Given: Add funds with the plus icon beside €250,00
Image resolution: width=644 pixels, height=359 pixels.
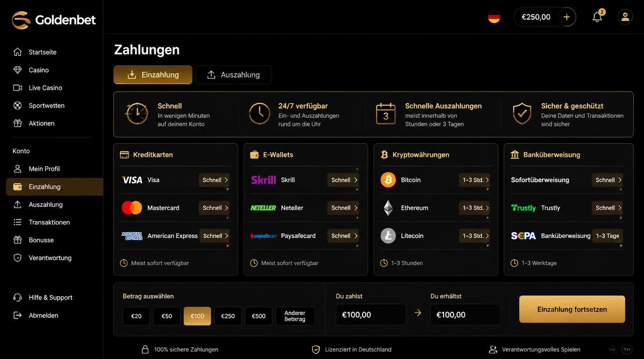Looking at the screenshot, I should click(x=566, y=17).
